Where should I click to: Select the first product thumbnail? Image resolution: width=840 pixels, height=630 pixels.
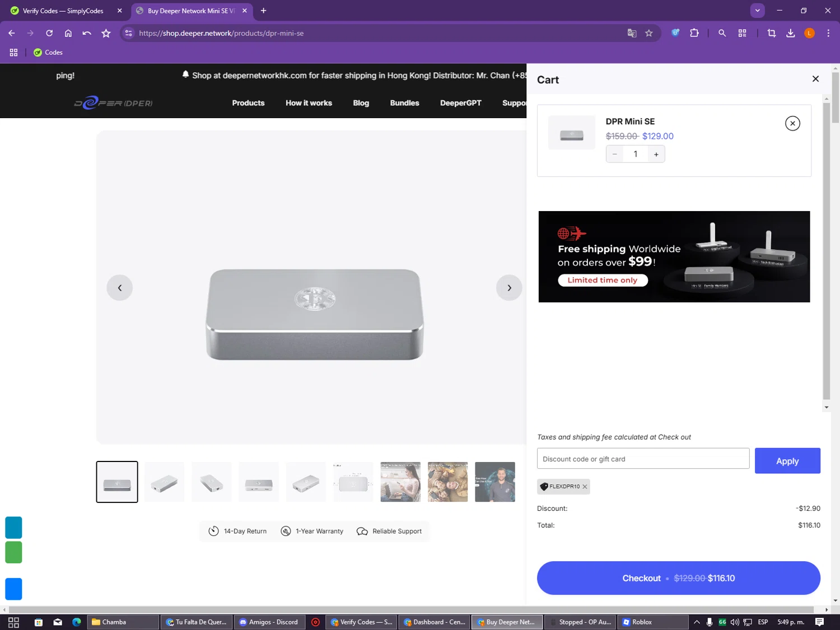[x=117, y=482]
